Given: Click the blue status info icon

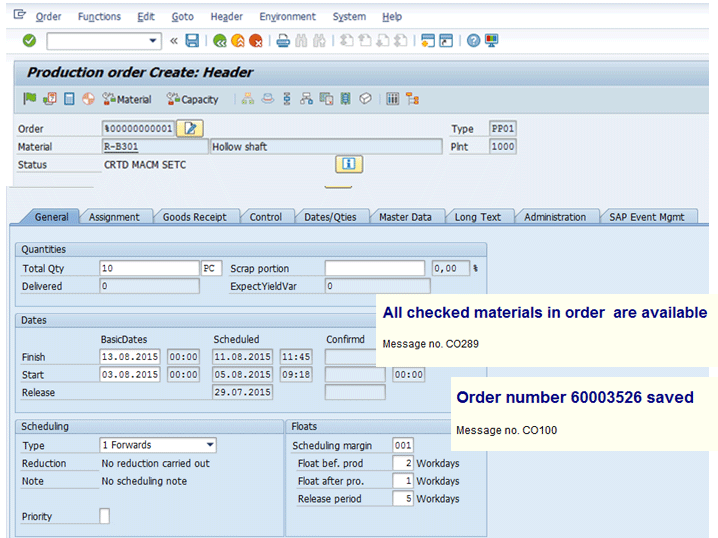Looking at the screenshot, I should tap(349, 164).
